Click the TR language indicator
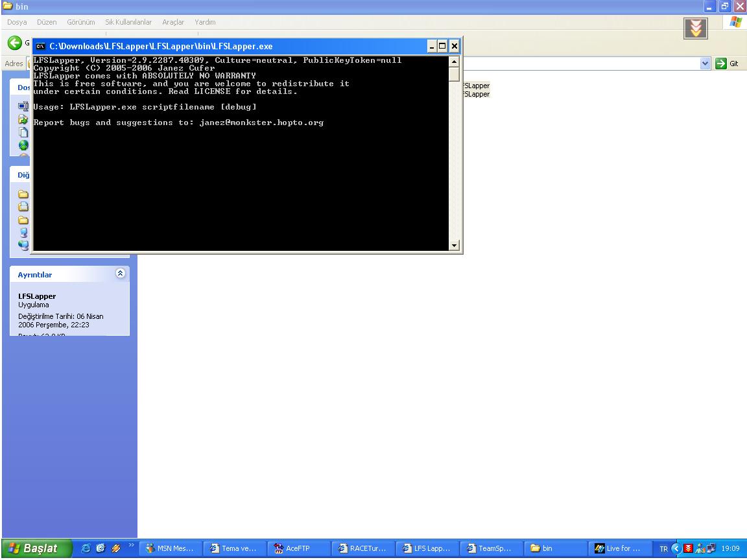 [663, 549]
